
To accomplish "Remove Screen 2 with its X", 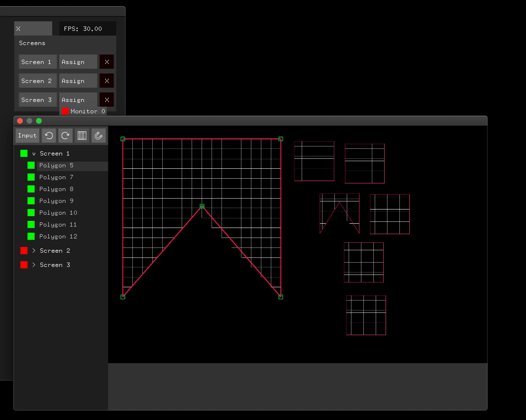I will pos(107,81).
